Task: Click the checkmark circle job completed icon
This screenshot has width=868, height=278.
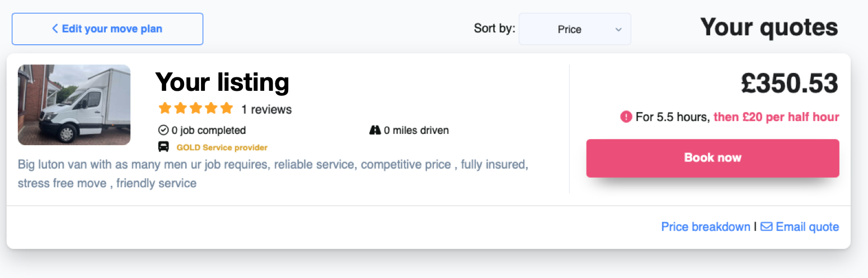Action: click(163, 131)
